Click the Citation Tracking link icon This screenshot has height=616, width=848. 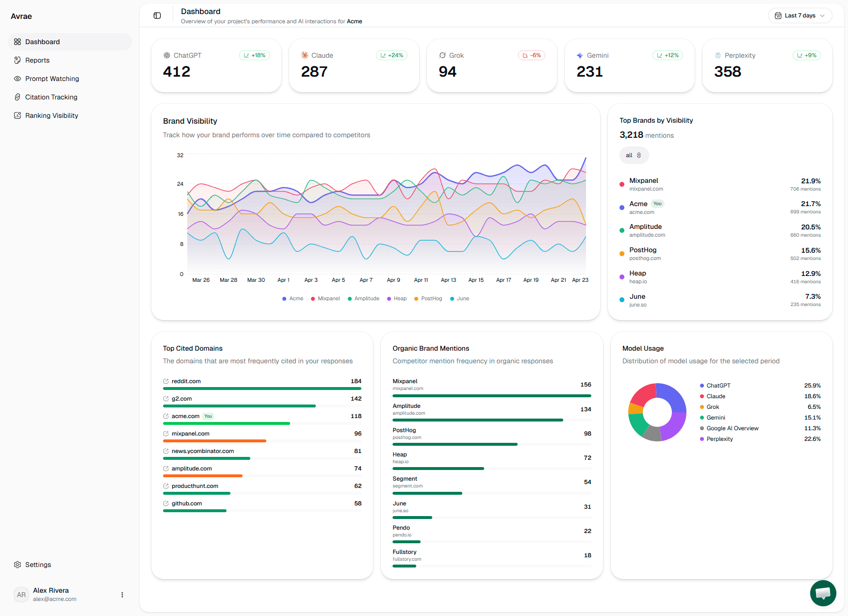tap(17, 97)
